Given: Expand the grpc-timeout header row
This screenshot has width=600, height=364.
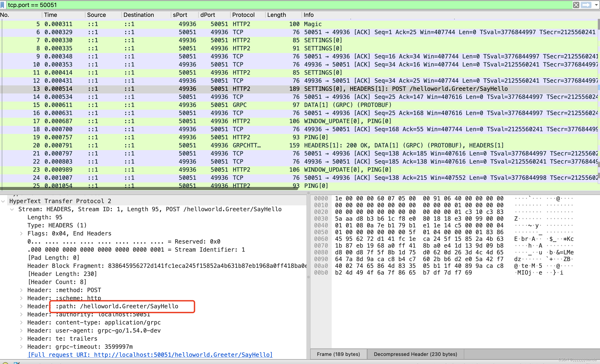Looking at the screenshot, I should [21, 347].
